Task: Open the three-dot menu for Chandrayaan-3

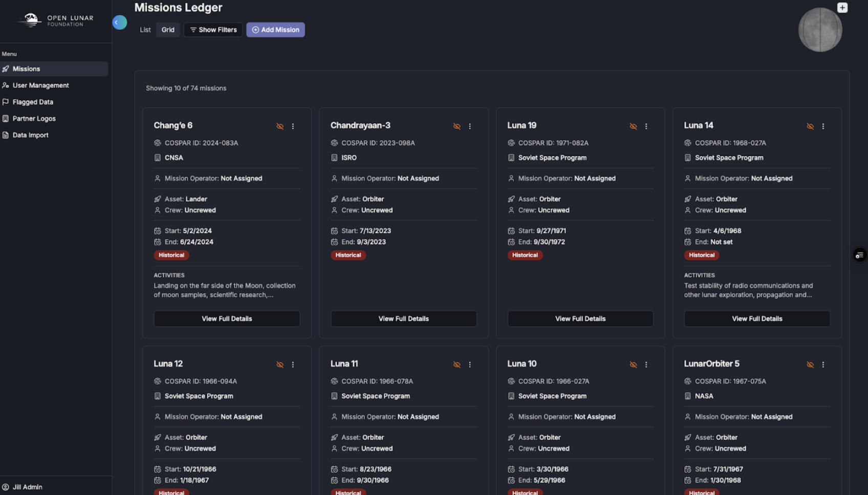Action: [470, 126]
